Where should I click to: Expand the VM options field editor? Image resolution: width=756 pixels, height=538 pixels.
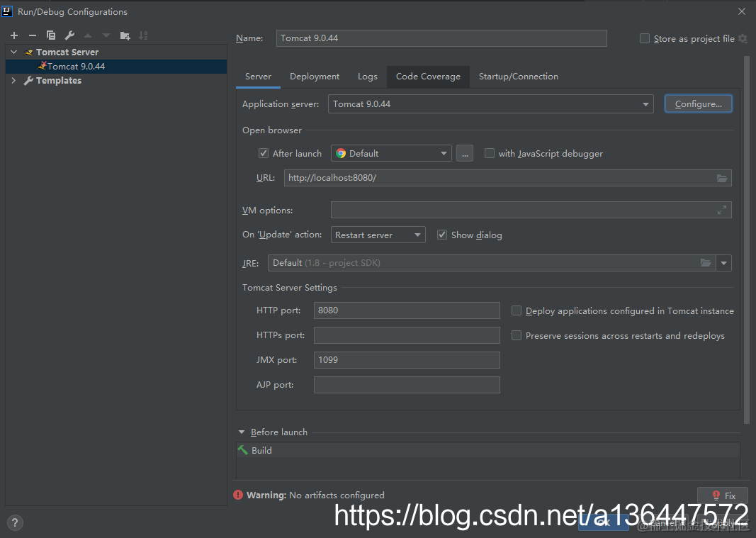[x=722, y=210]
